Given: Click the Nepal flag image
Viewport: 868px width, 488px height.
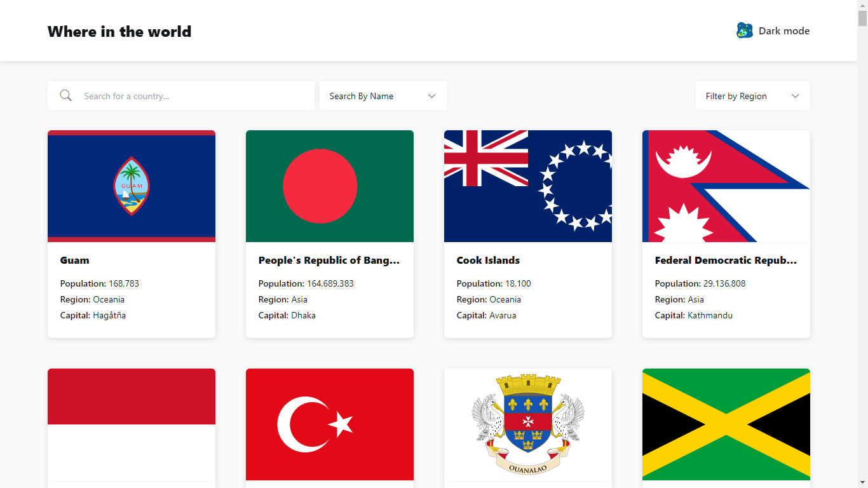Looking at the screenshot, I should [726, 186].
